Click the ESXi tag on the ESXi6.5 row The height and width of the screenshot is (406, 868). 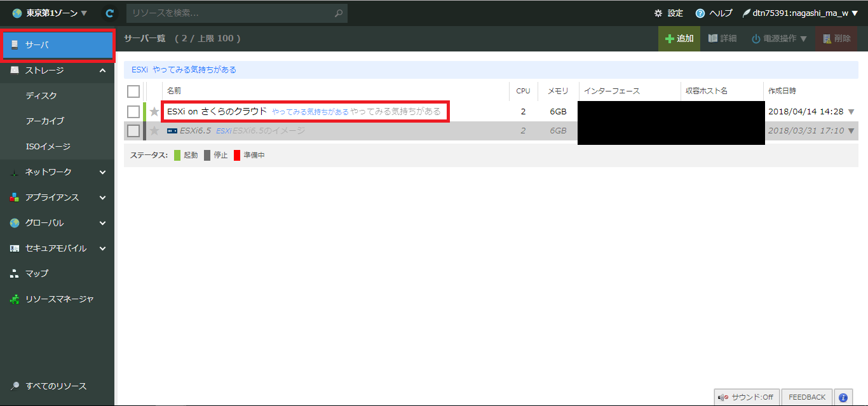[224, 131]
